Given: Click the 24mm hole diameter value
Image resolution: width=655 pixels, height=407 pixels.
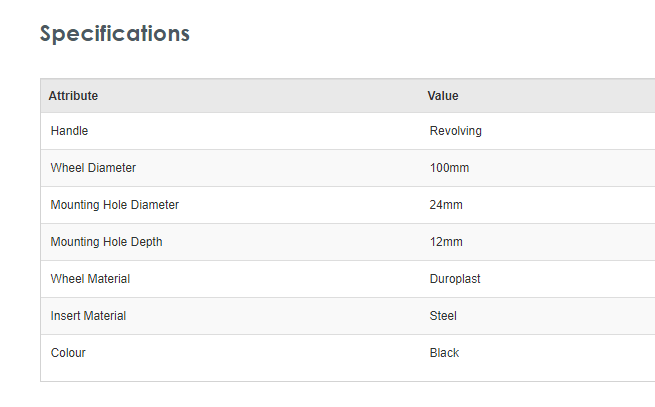Looking at the screenshot, I should (446, 205).
